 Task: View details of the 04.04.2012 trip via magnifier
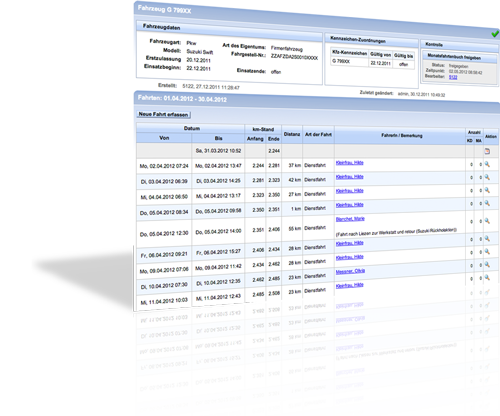(x=487, y=190)
